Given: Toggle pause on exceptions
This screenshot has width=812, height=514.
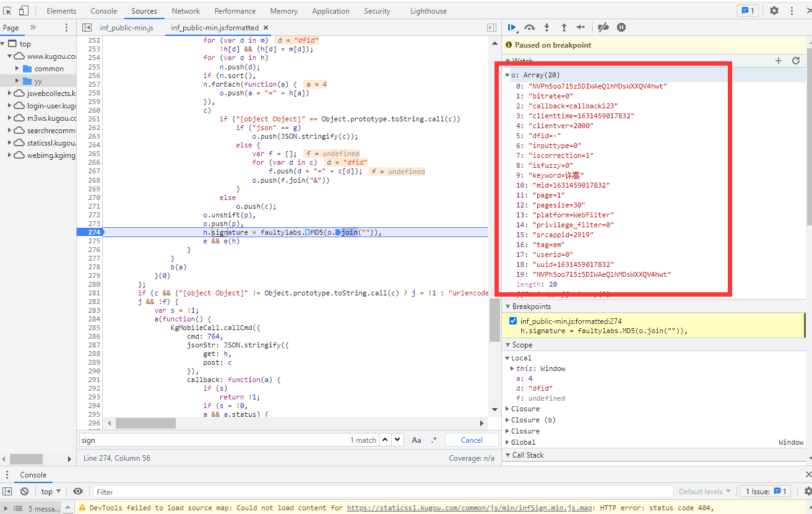Looking at the screenshot, I should pos(621,27).
